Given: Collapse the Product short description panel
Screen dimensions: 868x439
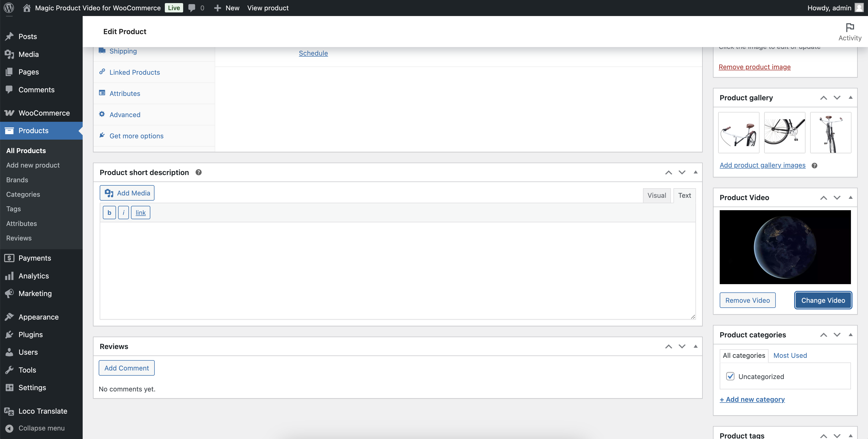Looking at the screenshot, I should click(x=695, y=172).
